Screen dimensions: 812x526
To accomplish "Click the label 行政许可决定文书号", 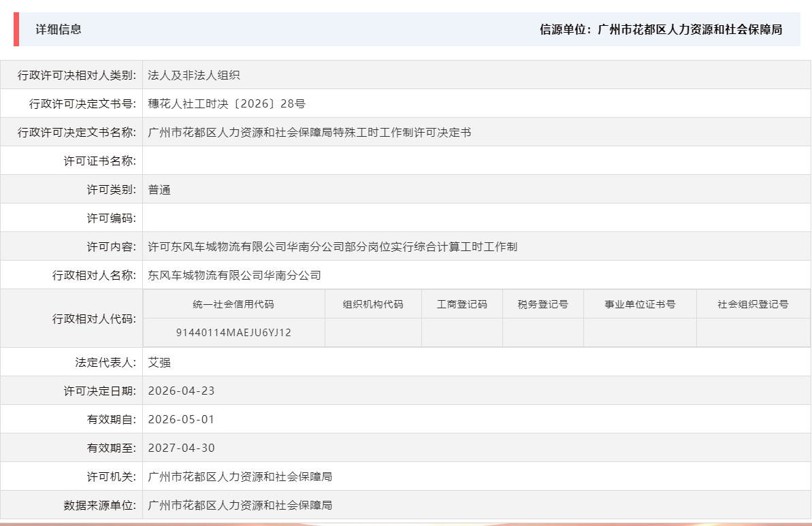I will [x=82, y=103].
